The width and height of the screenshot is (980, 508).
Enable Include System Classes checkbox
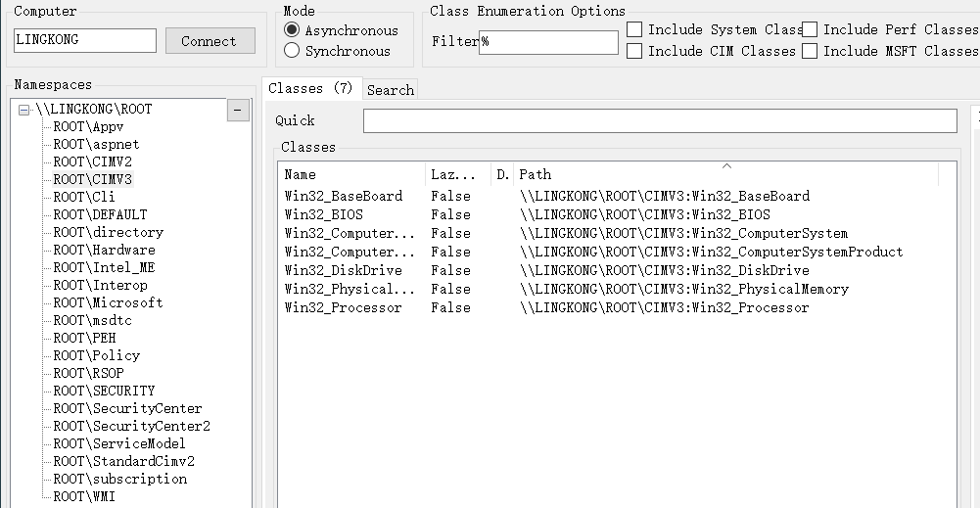tap(634, 29)
